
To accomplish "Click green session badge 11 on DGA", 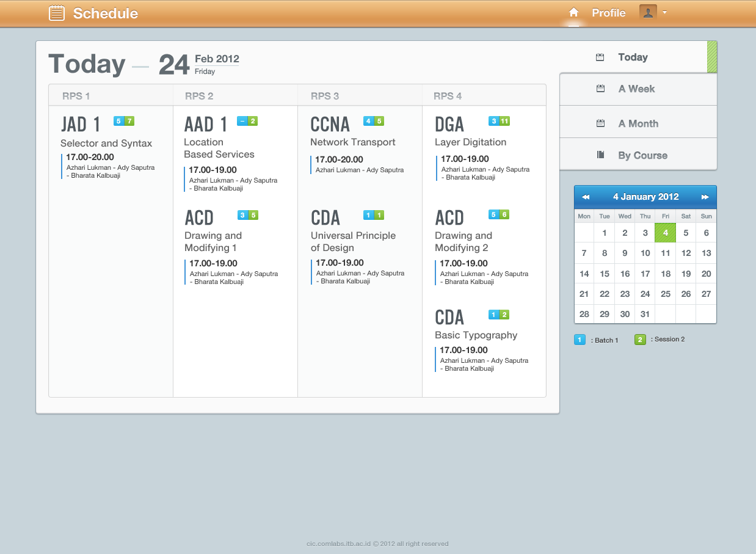I will (x=504, y=121).
